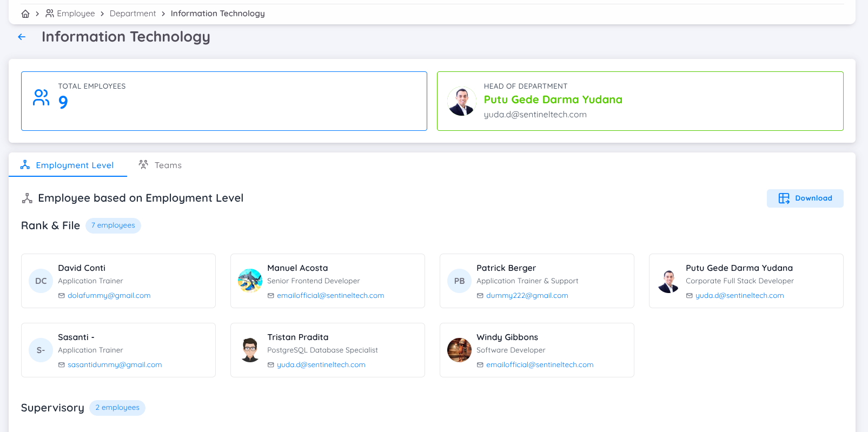The image size is (868, 432).
Task: Click mail icon next to sasantidummy@gmail.com
Action: coord(62,365)
